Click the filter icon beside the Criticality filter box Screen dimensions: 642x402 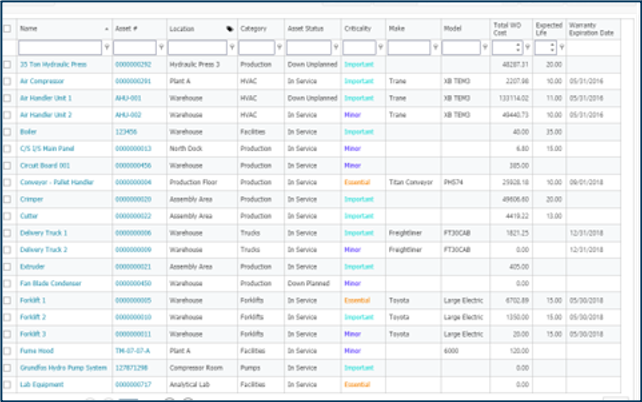coord(380,47)
